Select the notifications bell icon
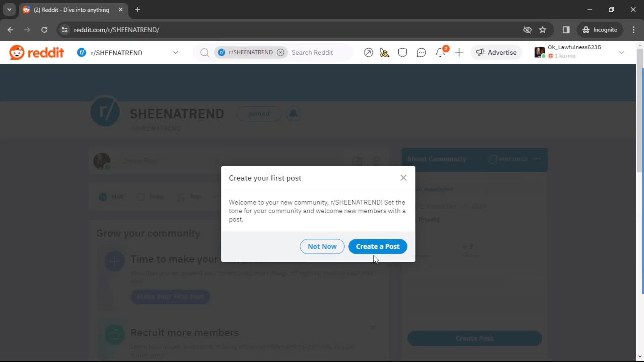Screen dimensions: 644x362 [x=440, y=53]
